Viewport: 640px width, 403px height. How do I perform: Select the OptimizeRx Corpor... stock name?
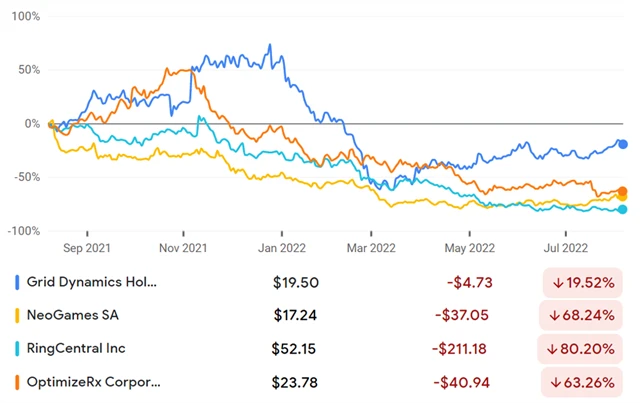tap(96, 381)
